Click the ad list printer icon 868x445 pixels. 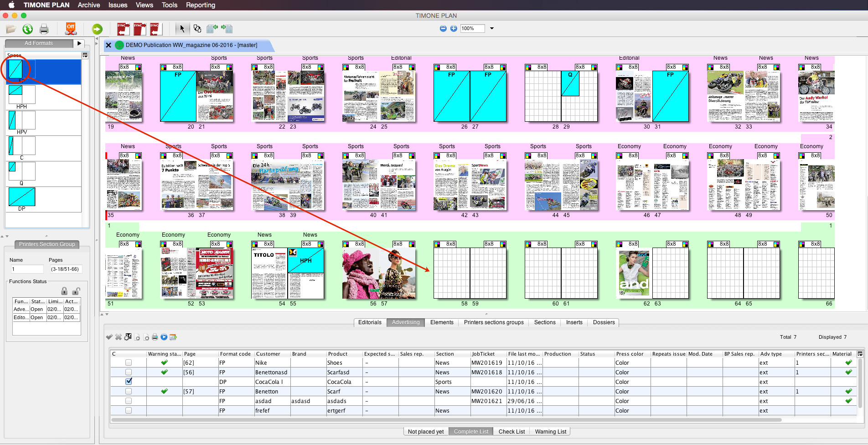click(x=155, y=337)
